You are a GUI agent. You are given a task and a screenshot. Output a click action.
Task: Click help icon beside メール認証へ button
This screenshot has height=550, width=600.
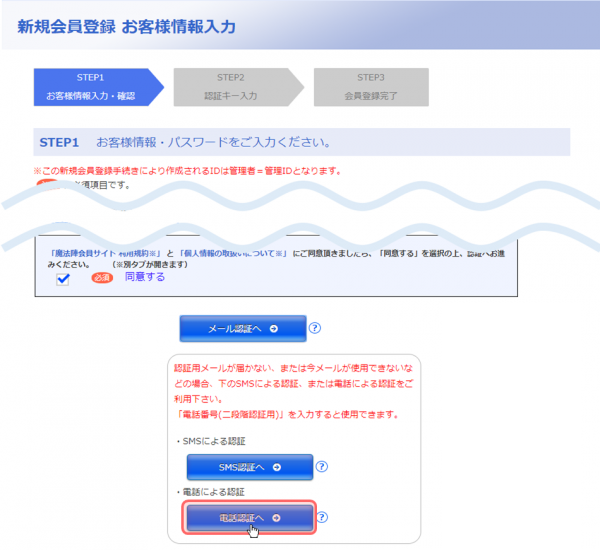point(314,328)
